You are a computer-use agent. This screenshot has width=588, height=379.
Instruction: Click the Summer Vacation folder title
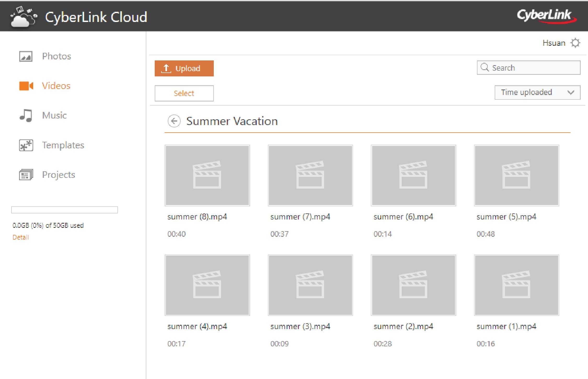coord(232,121)
